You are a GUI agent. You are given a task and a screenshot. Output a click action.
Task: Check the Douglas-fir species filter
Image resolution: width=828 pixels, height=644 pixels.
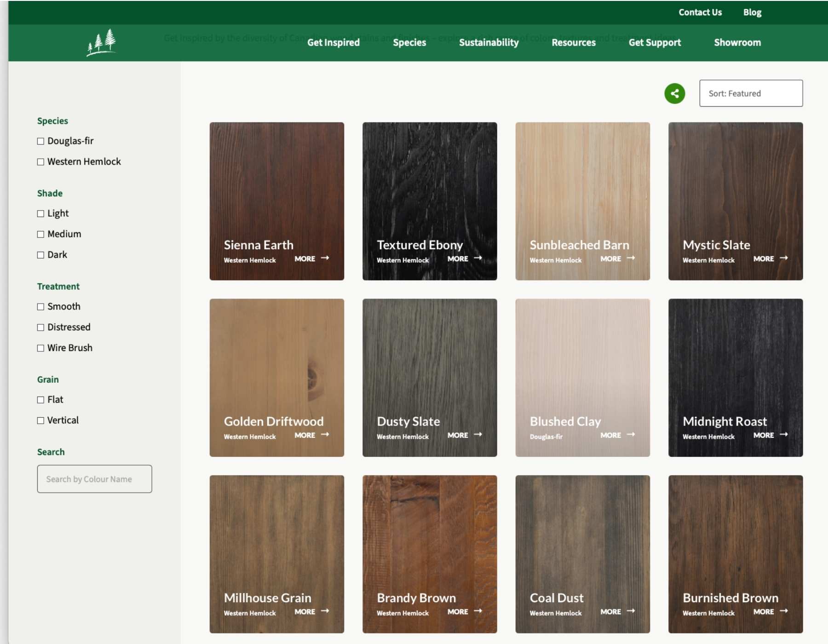tap(41, 141)
